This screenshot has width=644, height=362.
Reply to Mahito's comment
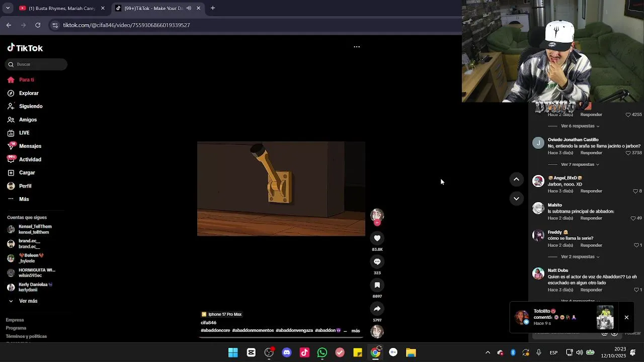coord(591,218)
